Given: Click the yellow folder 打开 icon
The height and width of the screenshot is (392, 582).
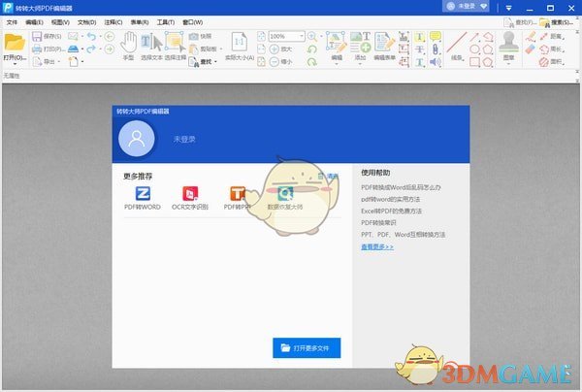Looking at the screenshot, I should pyautogui.click(x=15, y=43).
